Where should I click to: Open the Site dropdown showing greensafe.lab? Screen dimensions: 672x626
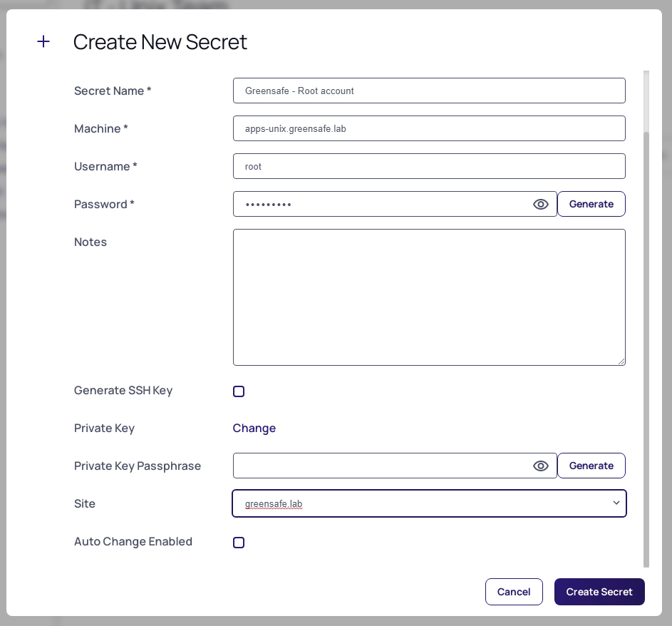pos(420,503)
